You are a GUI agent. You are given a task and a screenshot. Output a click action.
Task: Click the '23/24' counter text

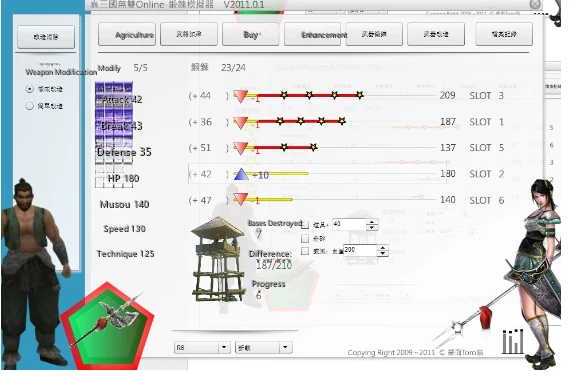(x=233, y=68)
